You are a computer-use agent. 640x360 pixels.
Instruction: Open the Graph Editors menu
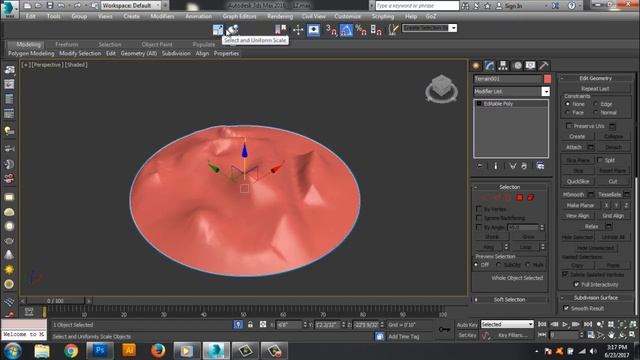click(x=239, y=16)
